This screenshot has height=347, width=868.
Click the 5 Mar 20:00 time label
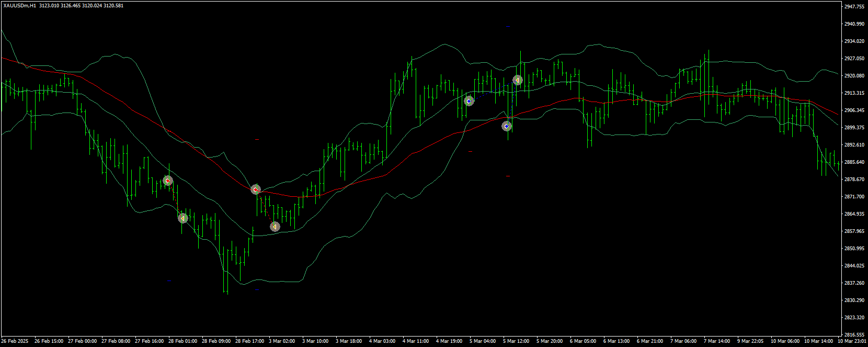tap(550, 341)
